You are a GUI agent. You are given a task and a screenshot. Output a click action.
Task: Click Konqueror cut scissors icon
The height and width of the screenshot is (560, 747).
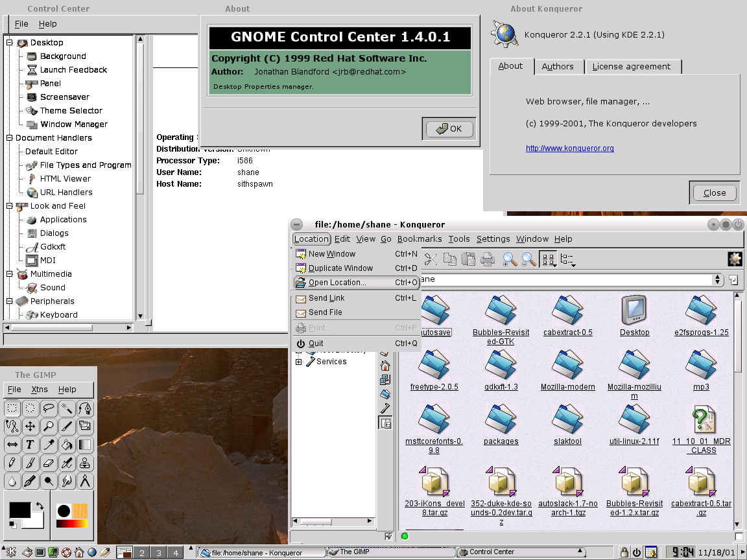click(x=430, y=259)
